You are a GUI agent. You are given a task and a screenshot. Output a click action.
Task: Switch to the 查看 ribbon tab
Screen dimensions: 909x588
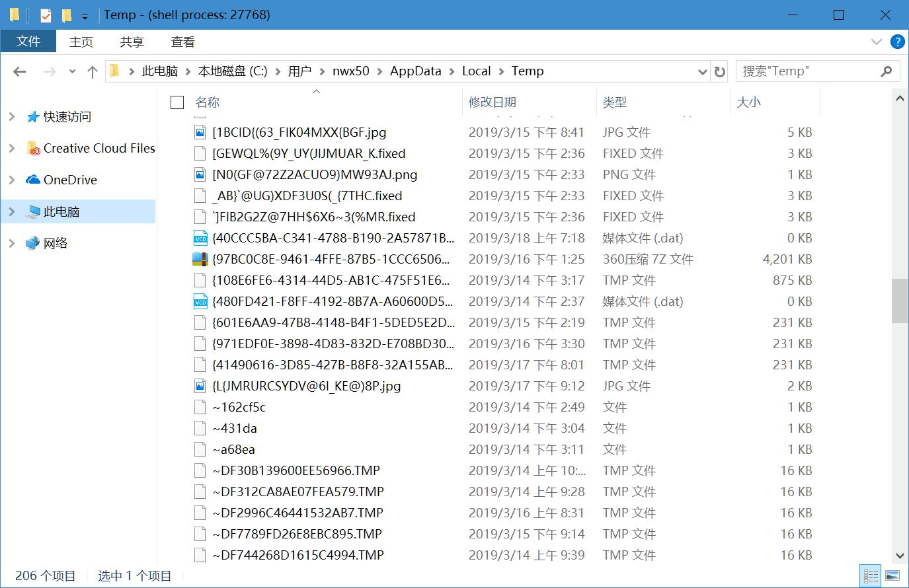tap(182, 42)
